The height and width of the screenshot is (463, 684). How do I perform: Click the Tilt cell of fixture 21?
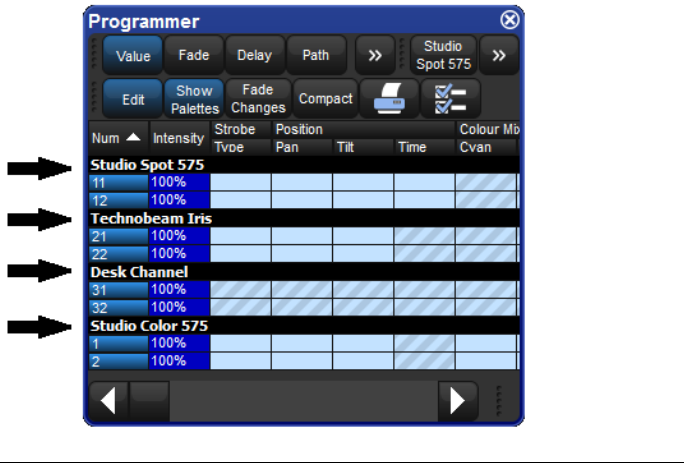coord(363,236)
